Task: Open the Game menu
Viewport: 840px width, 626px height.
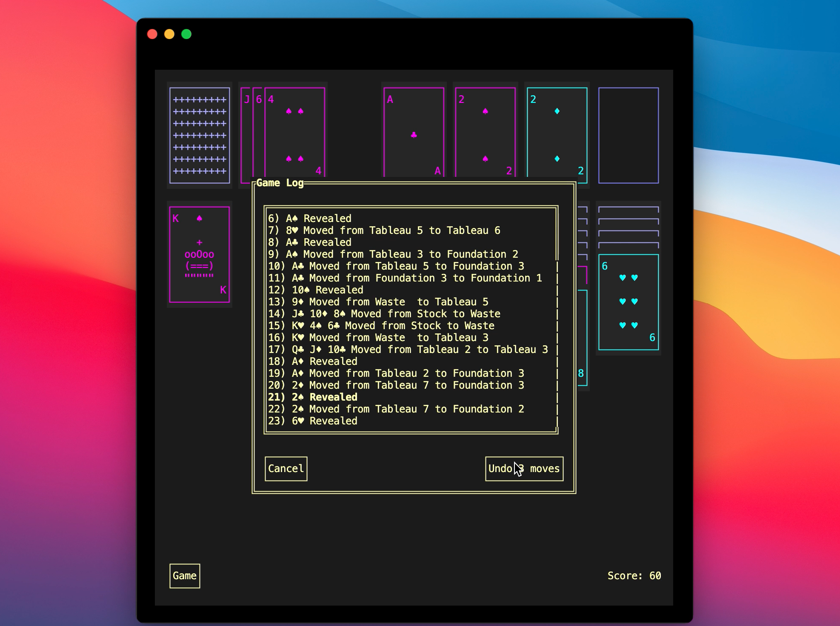Action: coord(185,576)
